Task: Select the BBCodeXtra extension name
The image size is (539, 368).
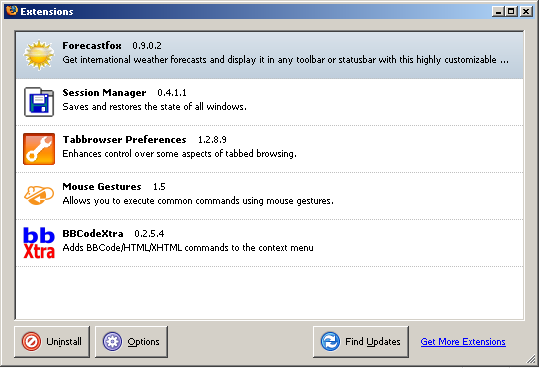Action: pos(92,234)
